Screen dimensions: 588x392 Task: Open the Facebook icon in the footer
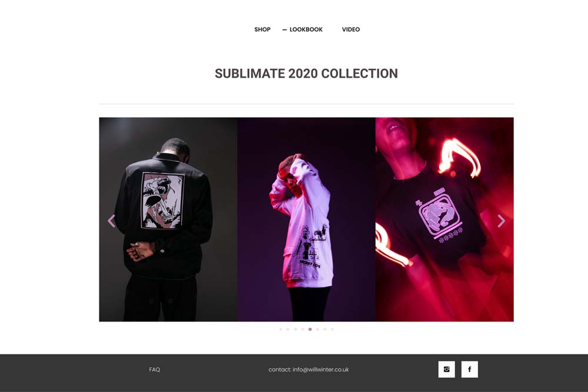point(469,369)
